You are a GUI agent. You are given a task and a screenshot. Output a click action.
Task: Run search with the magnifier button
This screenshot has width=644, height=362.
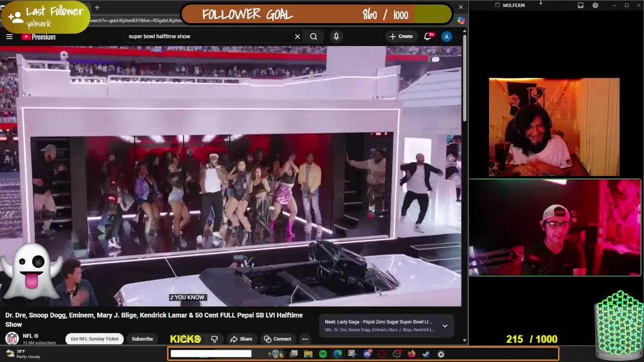[x=313, y=36]
